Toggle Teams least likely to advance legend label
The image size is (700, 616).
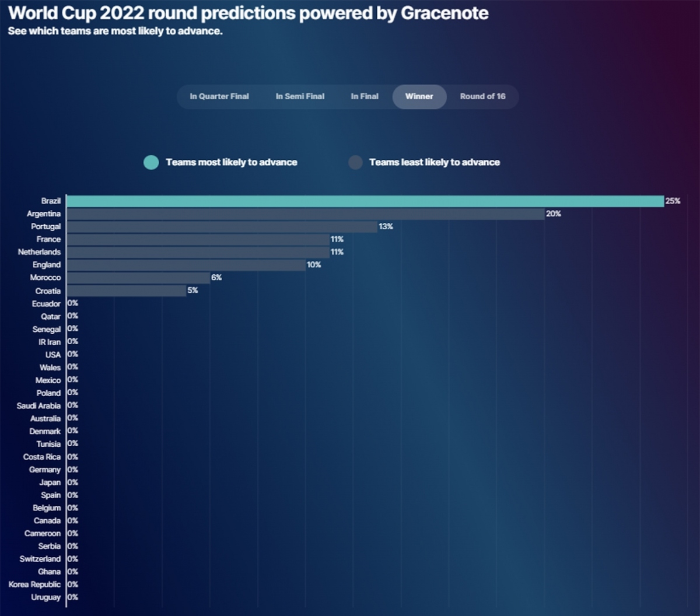(x=435, y=162)
